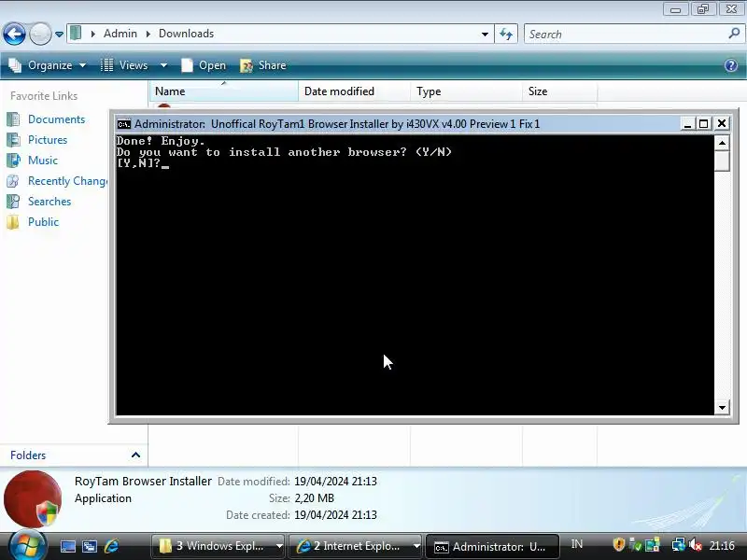
Task: Sort by the Type column header
Action: click(x=466, y=91)
